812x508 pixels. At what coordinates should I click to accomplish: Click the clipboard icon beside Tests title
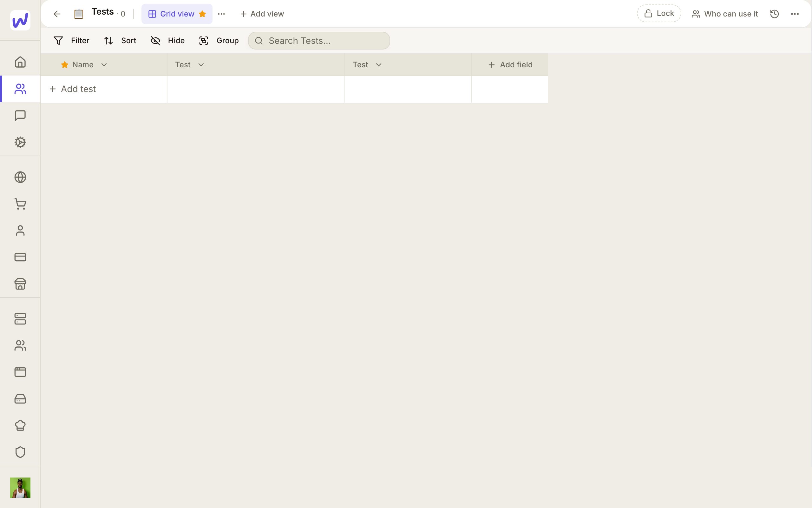[79, 14]
